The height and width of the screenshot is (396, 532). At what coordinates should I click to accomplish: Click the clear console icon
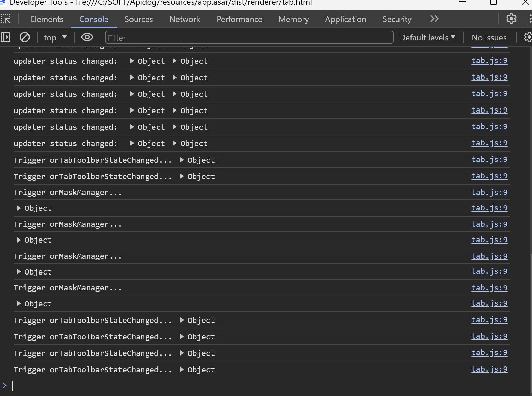(25, 37)
